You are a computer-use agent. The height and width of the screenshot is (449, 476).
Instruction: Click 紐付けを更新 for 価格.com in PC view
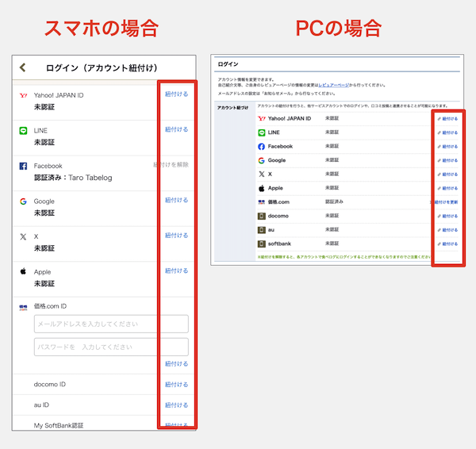[x=444, y=202]
